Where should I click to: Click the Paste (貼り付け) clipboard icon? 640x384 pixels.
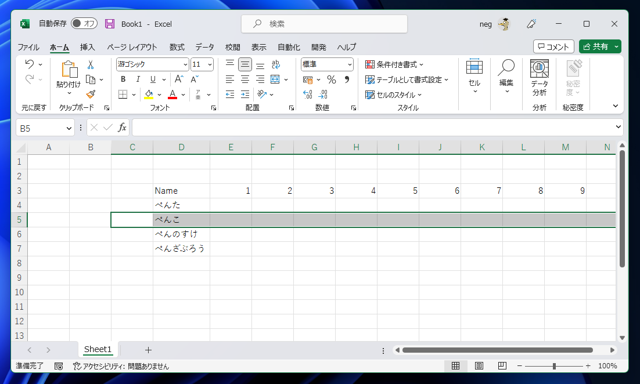coord(69,69)
